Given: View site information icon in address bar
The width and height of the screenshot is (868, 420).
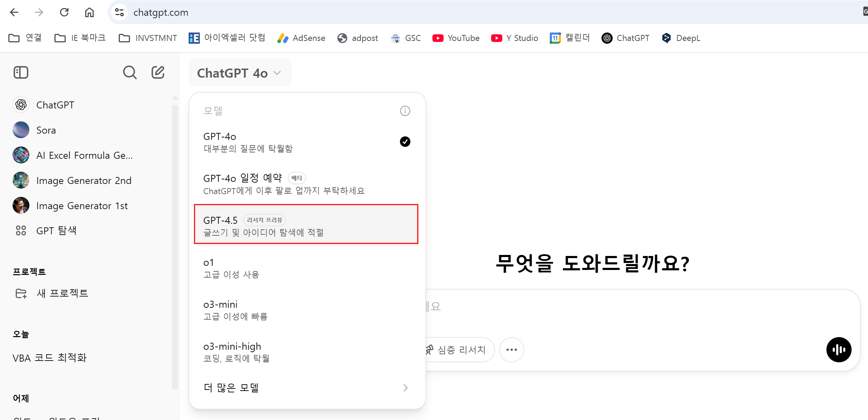Looking at the screenshot, I should click(119, 13).
